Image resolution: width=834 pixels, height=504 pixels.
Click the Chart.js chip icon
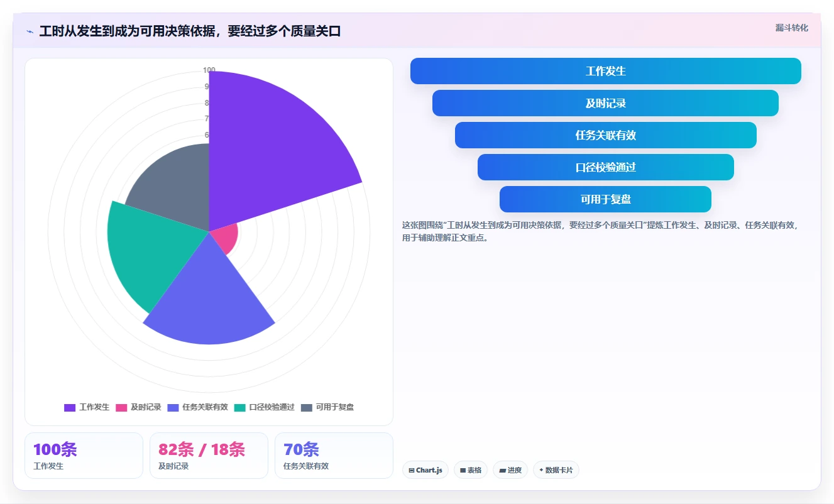point(411,470)
